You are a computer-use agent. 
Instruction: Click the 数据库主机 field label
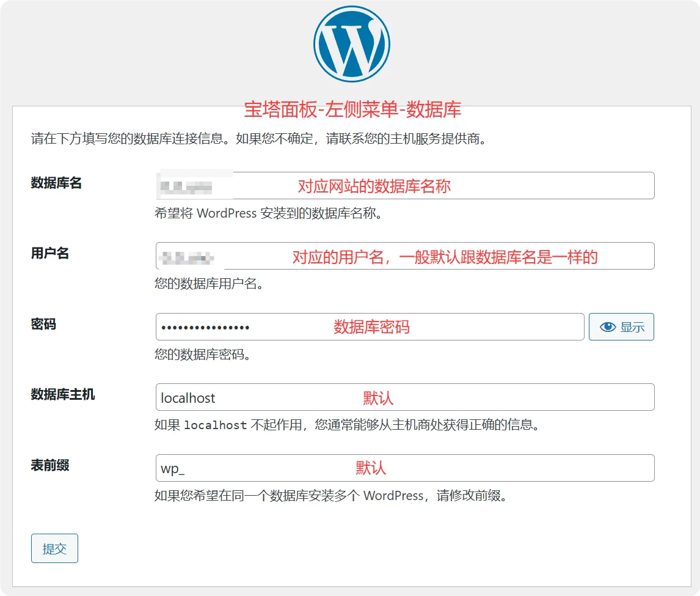pyautogui.click(x=63, y=395)
